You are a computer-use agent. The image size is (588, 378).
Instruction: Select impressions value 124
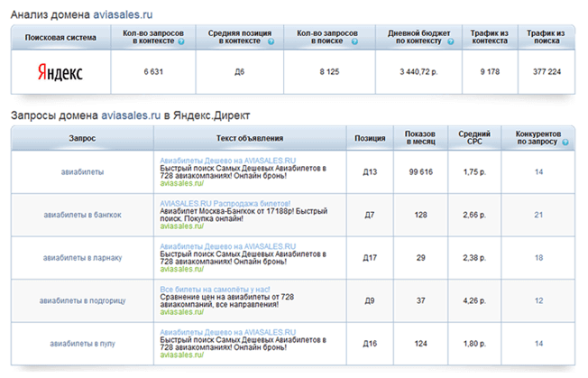[x=421, y=344]
